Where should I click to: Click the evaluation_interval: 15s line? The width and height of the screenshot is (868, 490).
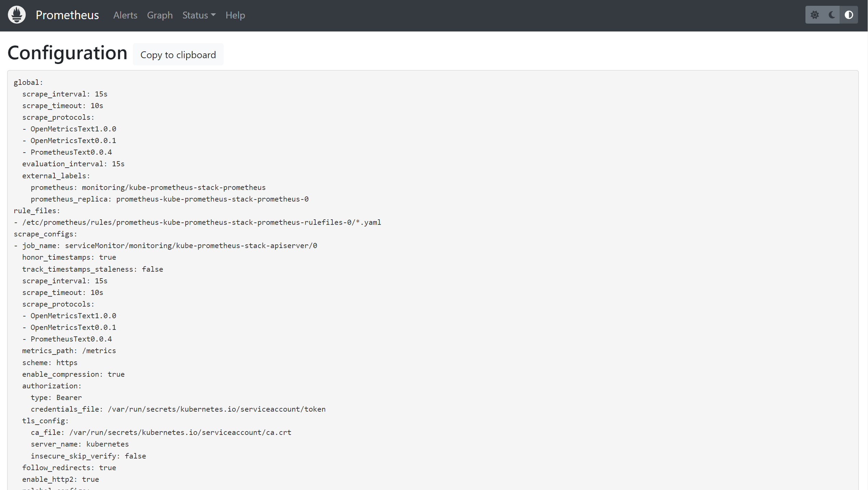pos(73,164)
